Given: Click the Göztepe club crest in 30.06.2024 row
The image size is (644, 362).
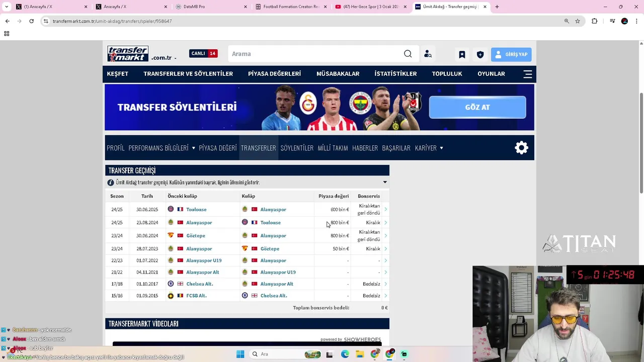Looking at the screenshot, I should [171, 235].
